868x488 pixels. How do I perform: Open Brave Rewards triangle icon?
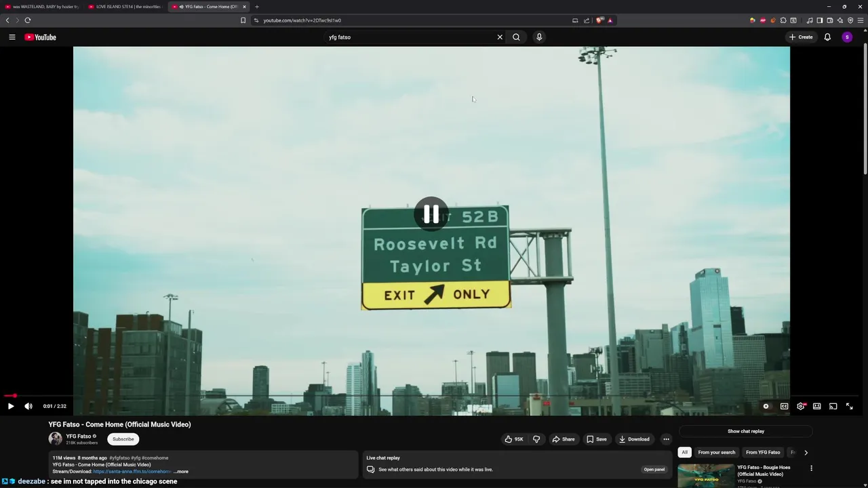pos(610,20)
